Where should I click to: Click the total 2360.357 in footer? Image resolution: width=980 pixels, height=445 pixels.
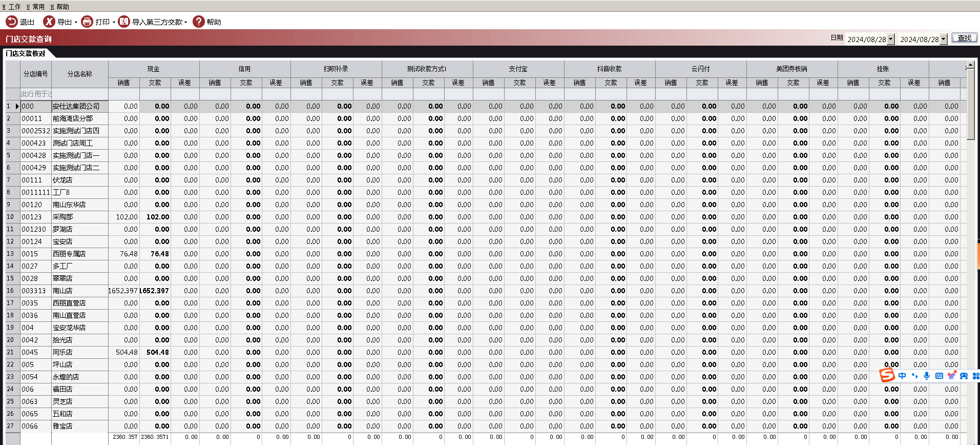(x=125, y=437)
